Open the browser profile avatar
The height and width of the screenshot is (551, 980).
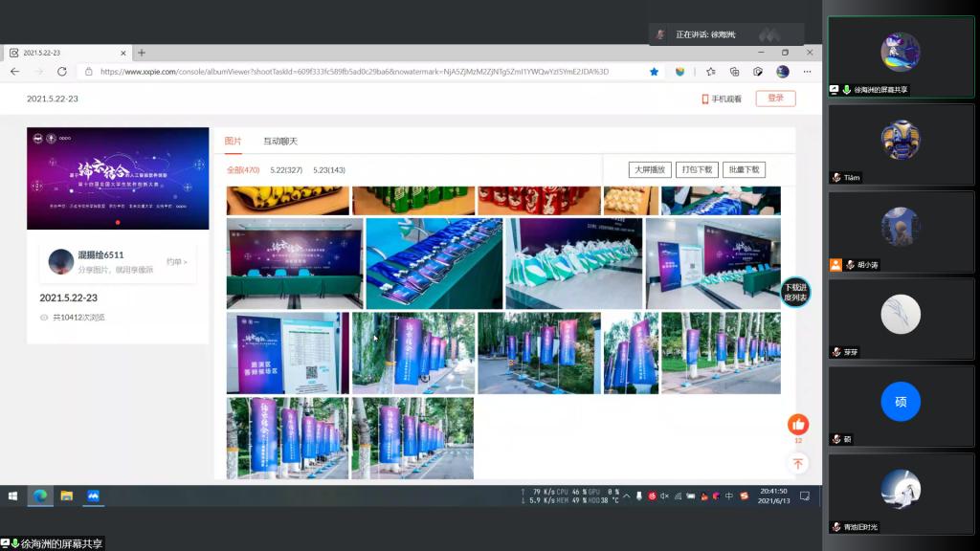click(x=783, y=72)
